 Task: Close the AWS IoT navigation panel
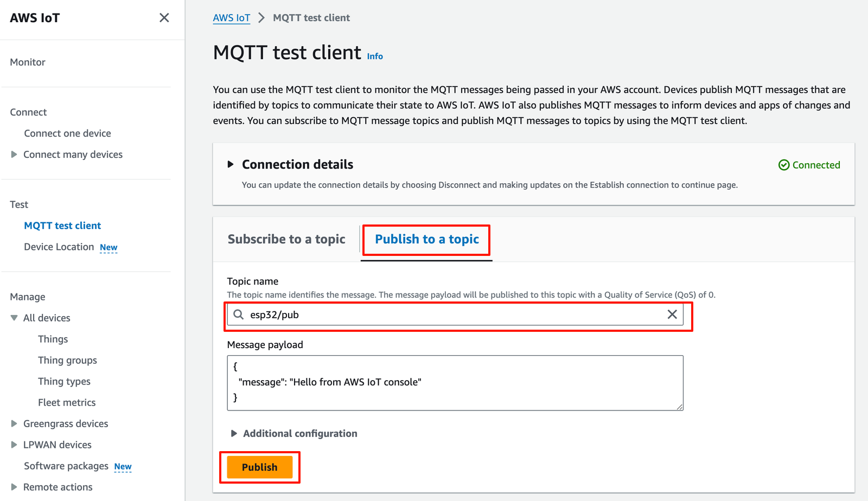[164, 18]
